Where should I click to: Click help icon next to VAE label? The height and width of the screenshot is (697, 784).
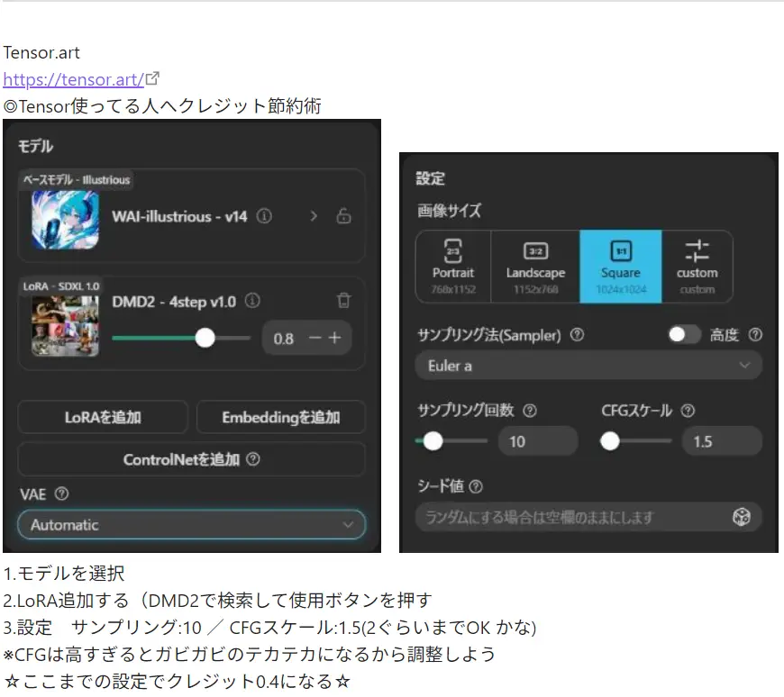tap(61, 493)
